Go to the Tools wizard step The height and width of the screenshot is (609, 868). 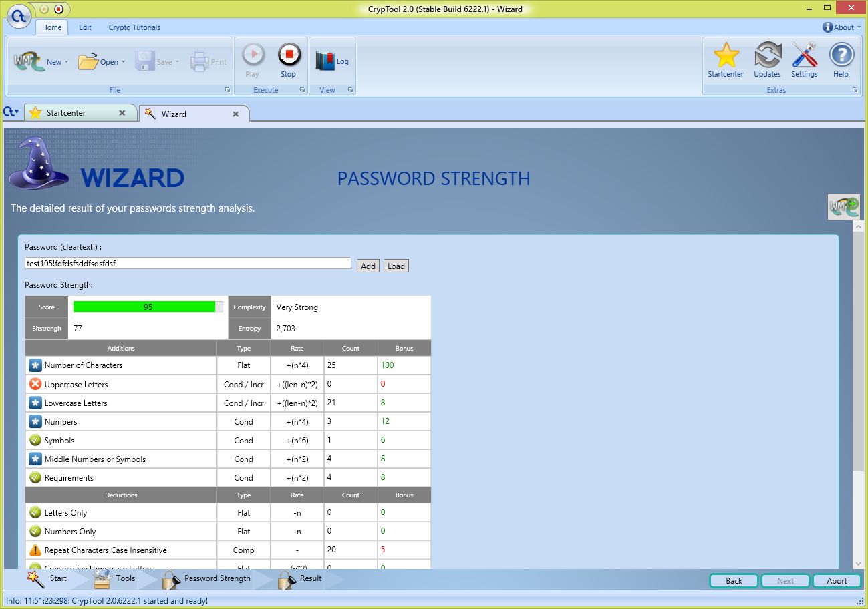coord(114,578)
